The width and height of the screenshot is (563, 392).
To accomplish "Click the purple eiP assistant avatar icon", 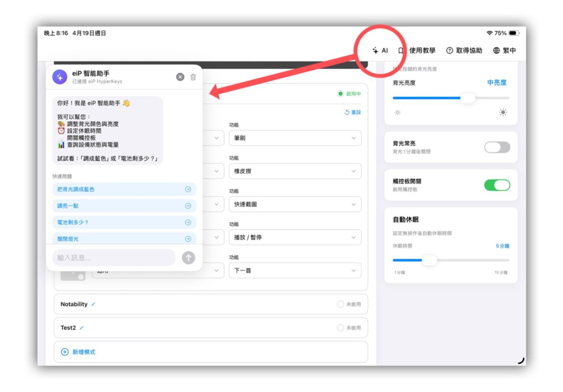I will tap(60, 77).
